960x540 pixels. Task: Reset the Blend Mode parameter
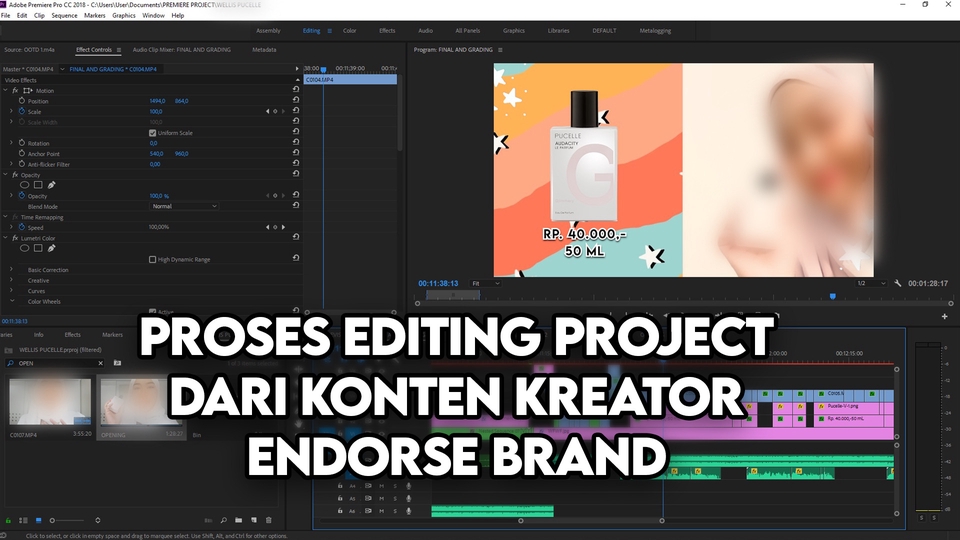click(x=296, y=206)
